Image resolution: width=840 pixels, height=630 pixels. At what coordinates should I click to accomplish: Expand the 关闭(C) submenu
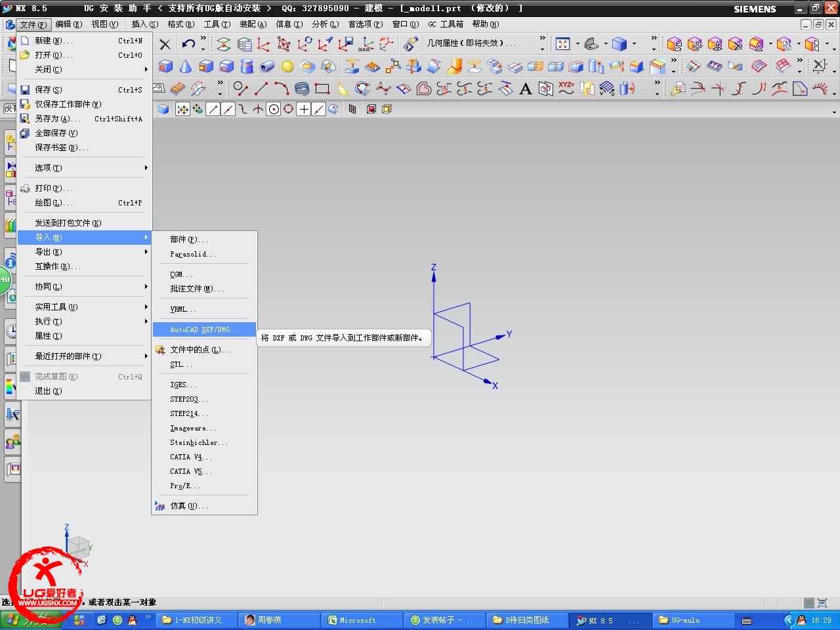(x=84, y=70)
